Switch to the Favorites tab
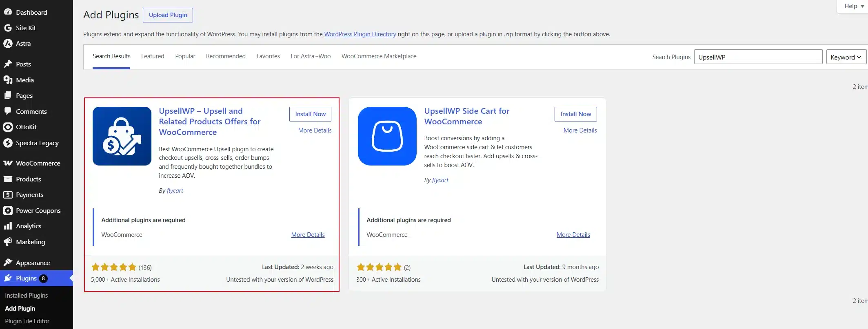The width and height of the screenshot is (868, 329). (268, 56)
